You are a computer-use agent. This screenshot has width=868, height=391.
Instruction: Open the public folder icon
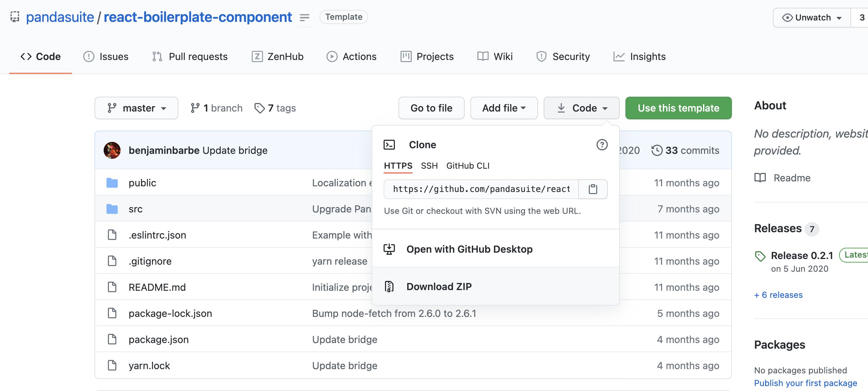pyautogui.click(x=112, y=182)
